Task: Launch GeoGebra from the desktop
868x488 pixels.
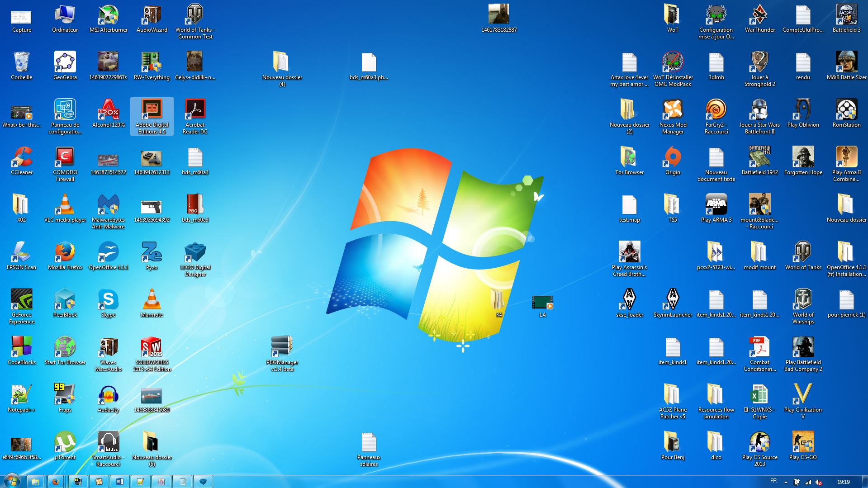Action: coord(65,66)
